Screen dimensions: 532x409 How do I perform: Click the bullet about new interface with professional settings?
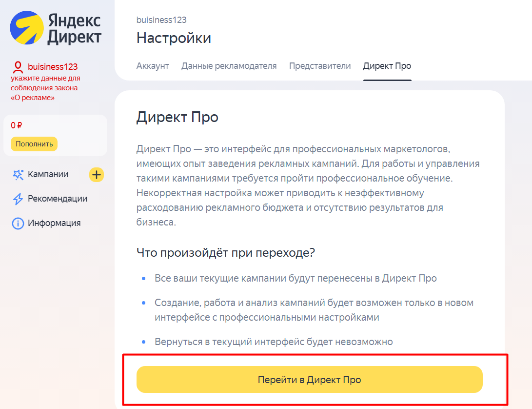pyautogui.click(x=314, y=310)
